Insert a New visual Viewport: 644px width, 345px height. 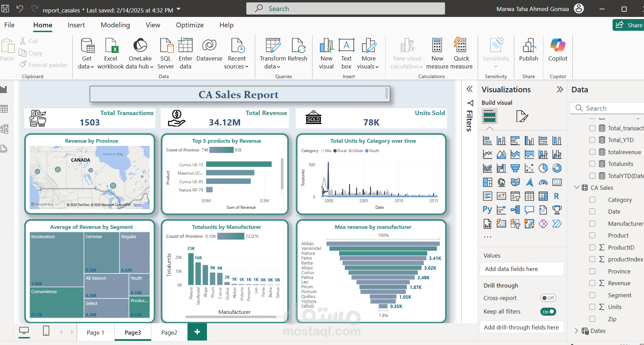[326, 54]
